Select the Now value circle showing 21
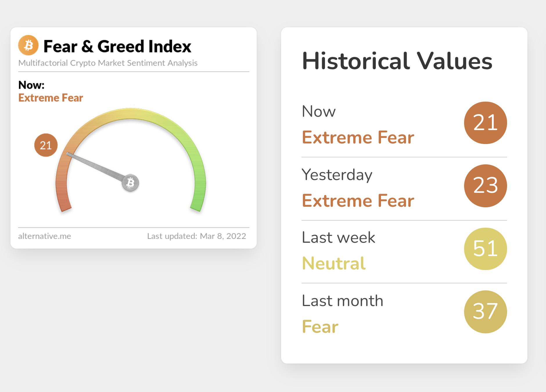Image resolution: width=546 pixels, height=392 pixels. point(485,123)
